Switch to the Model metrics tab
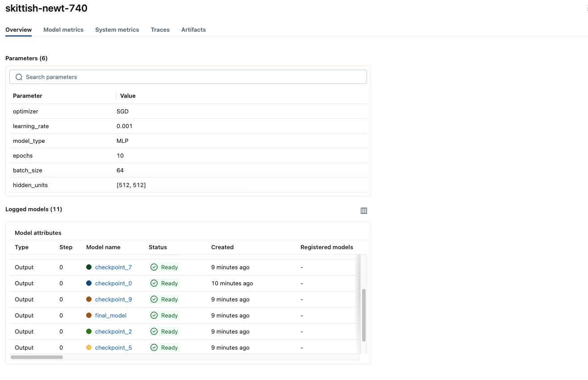This screenshot has width=588, height=380. (x=63, y=29)
